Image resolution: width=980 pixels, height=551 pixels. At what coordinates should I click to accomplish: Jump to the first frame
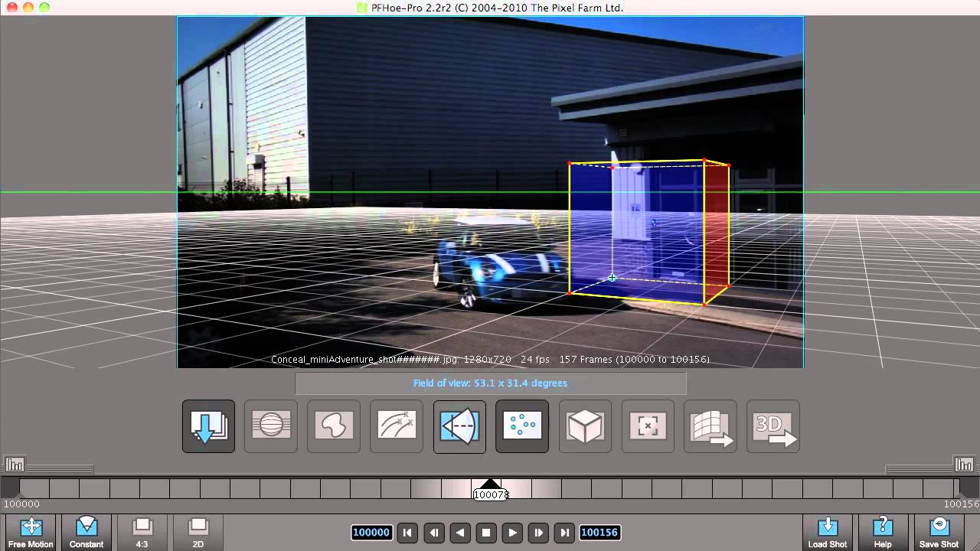point(407,533)
